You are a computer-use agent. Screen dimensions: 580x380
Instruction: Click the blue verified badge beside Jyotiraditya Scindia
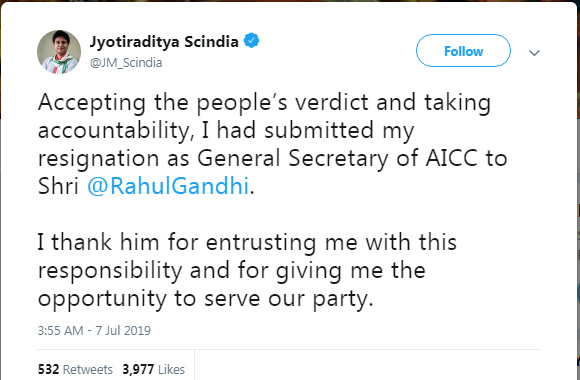pos(251,41)
